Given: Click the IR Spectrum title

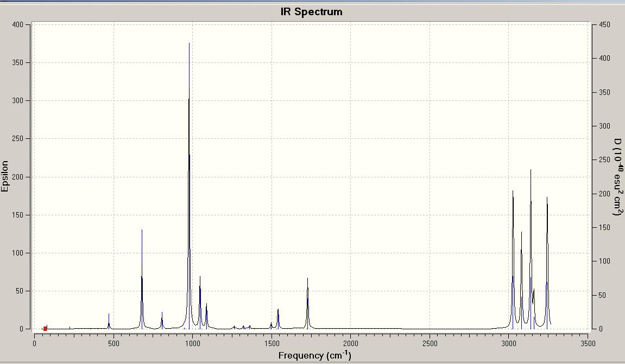Looking at the screenshot, I should click(x=311, y=11).
